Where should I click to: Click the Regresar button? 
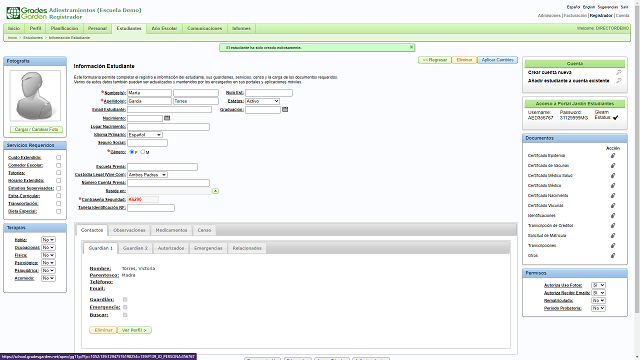(x=435, y=60)
